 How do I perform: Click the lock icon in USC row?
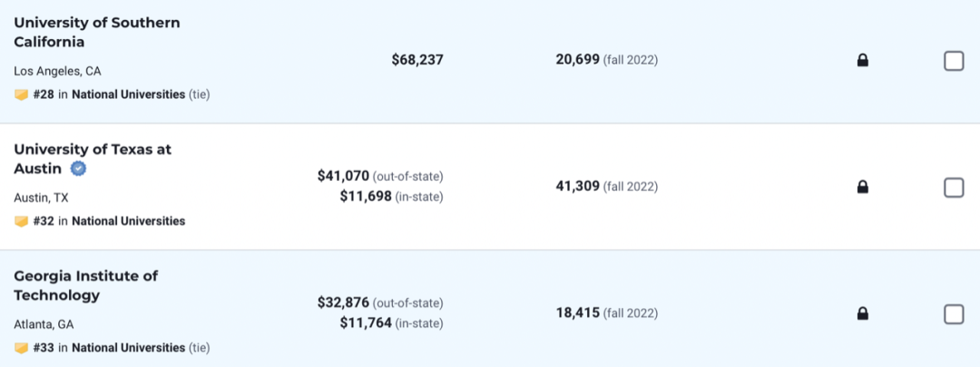point(863,61)
